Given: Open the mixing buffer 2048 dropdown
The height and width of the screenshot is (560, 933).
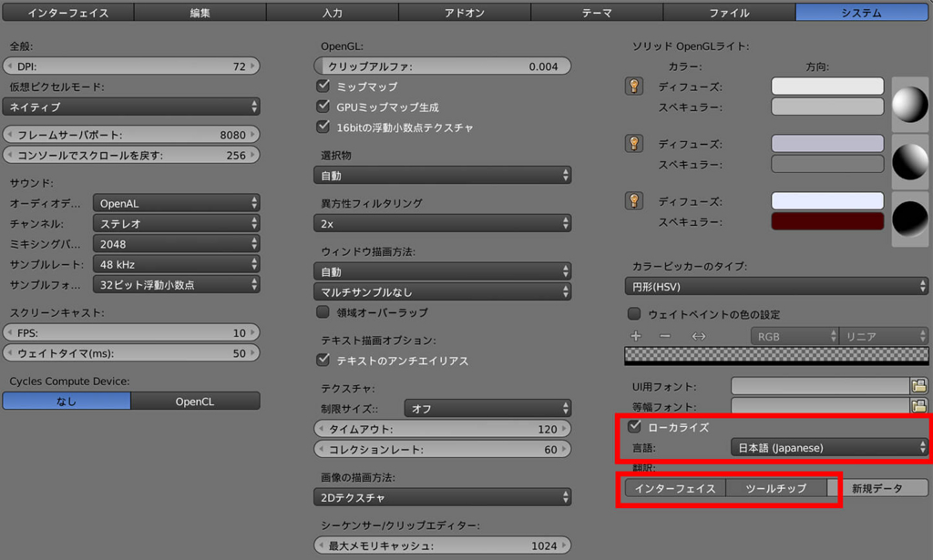Looking at the screenshot, I should point(177,244).
